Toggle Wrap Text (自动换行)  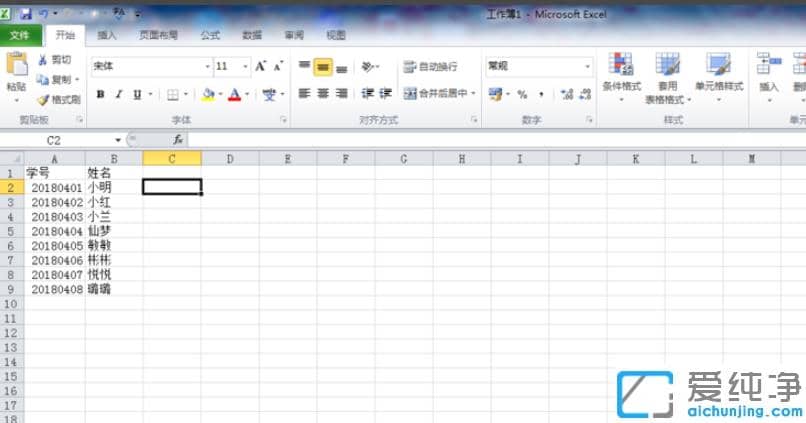click(x=430, y=66)
